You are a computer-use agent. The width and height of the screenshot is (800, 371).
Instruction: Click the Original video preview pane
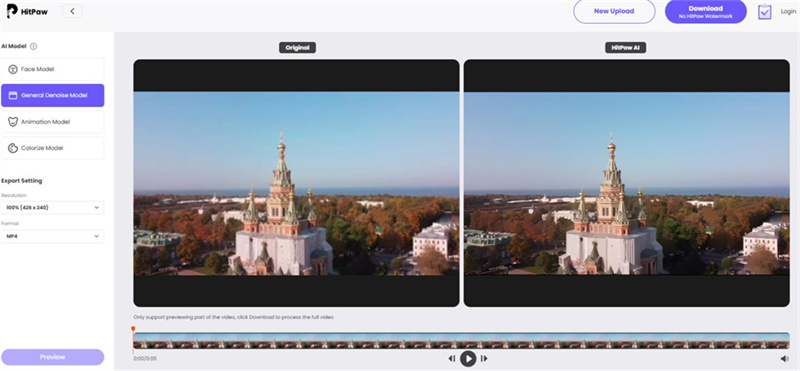click(296, 183)
